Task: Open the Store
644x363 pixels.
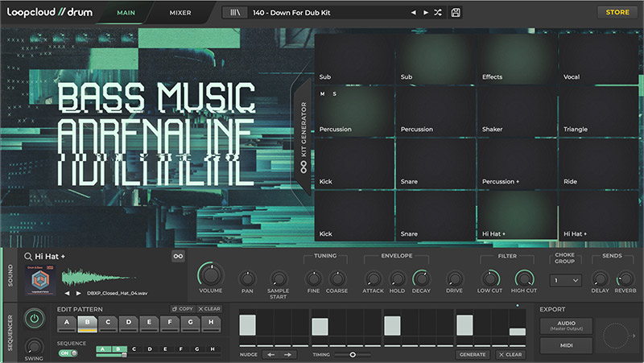Action: (617, 12)
